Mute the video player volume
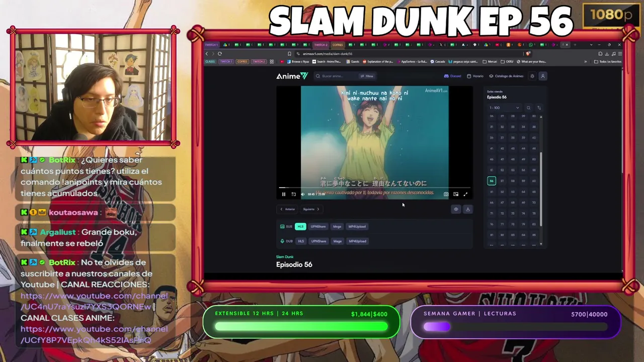Screen dimensions: 644x362 pos(302,194)
